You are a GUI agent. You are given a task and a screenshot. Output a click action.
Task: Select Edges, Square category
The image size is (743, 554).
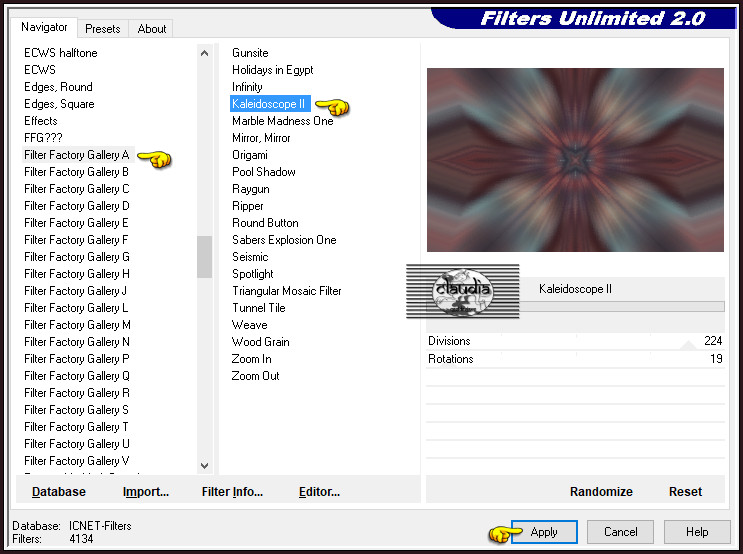(x=59, y=104)
